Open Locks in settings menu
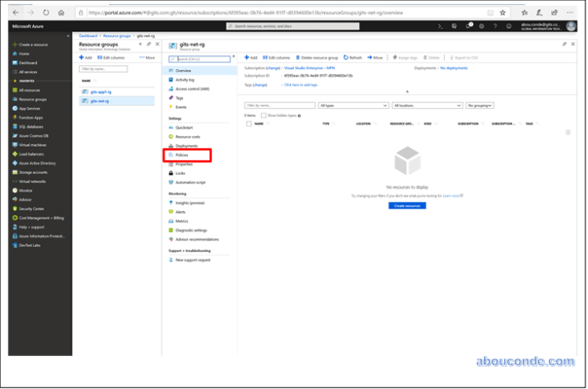The width and height of the screenshot is (588, 389). [180, 173]
